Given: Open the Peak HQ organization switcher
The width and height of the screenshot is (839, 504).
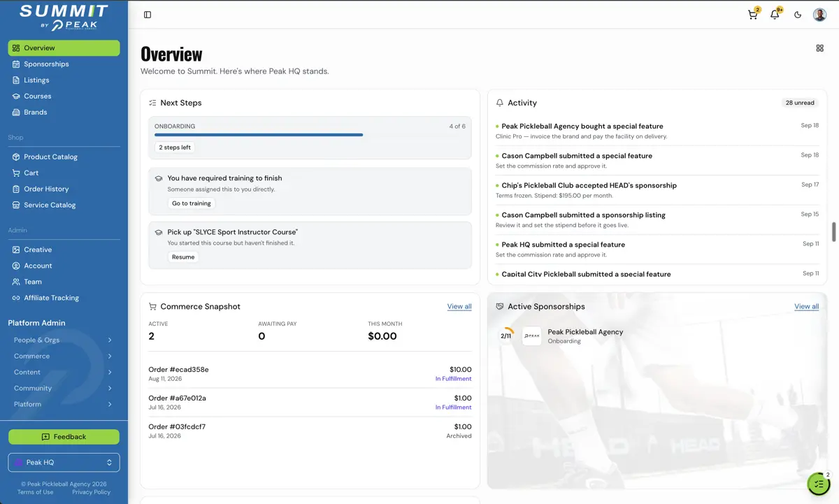Looking at the screenshot, I should coord(64,463).
